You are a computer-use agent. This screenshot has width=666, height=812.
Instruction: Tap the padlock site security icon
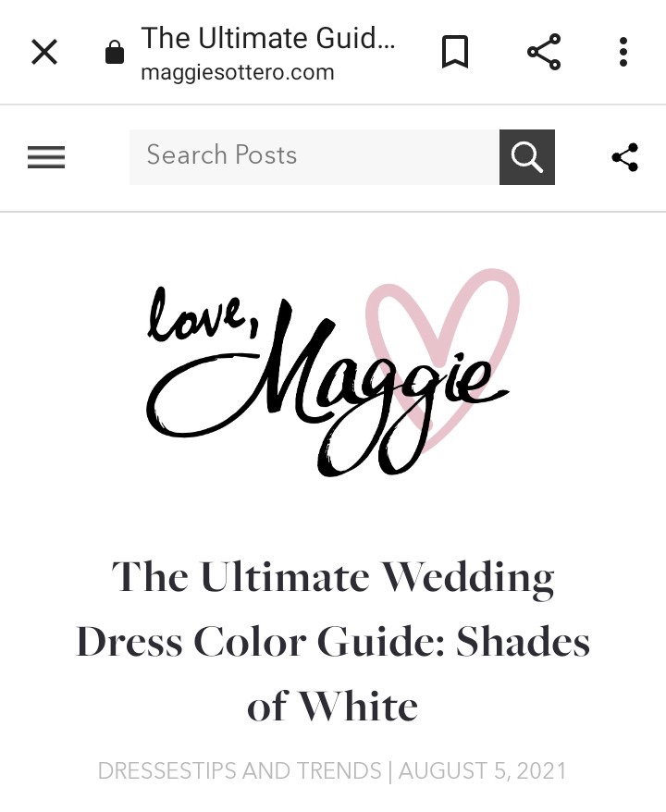point(115,52)
